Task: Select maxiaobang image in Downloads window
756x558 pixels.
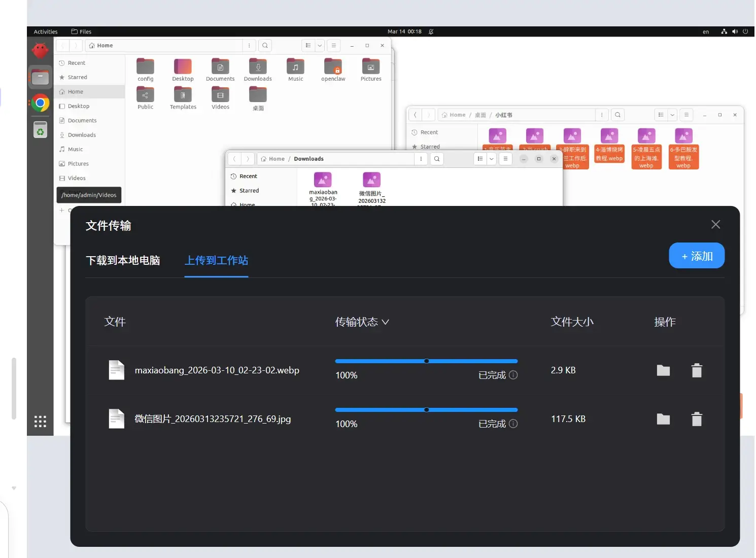Action: tap(323, 189)
